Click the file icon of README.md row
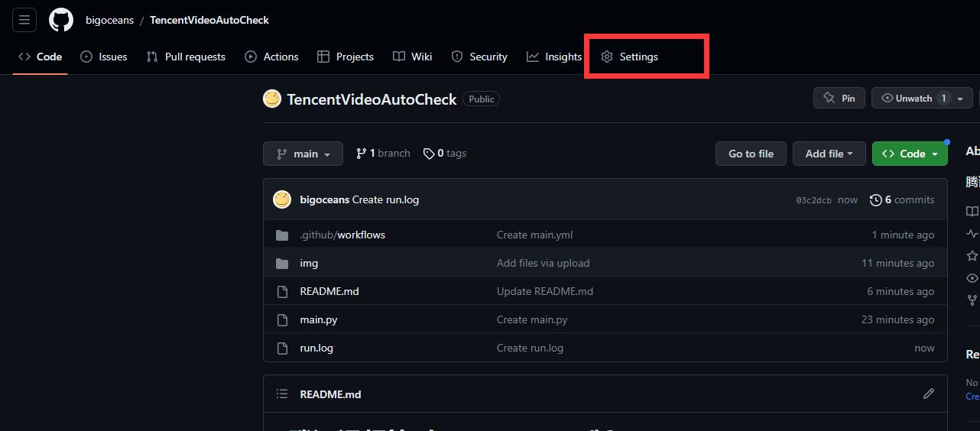This screenshot has height=431, width=980. (282, 291)
